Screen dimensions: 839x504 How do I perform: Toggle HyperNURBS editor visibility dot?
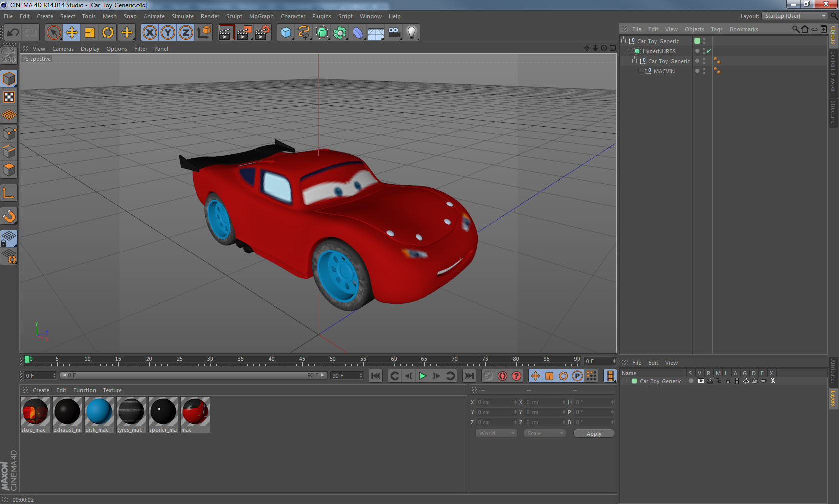[x=704, y=49]
